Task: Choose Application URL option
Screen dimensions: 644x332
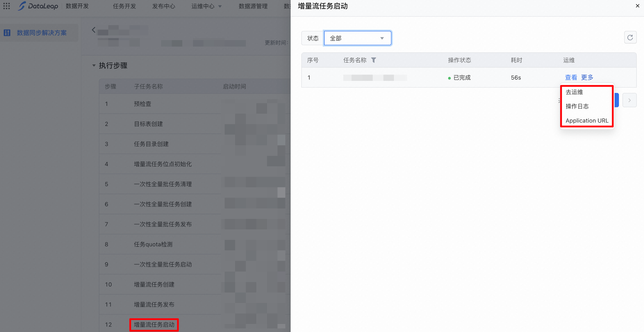Action: 587,121
